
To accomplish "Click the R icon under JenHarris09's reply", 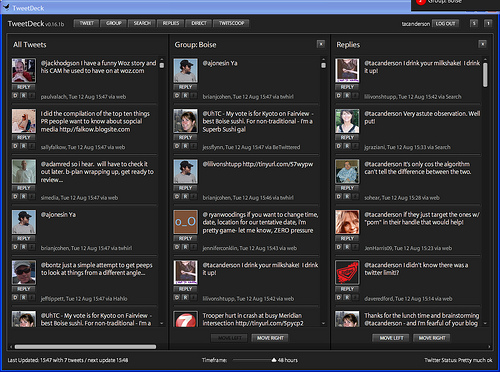I will click(347, 247).
